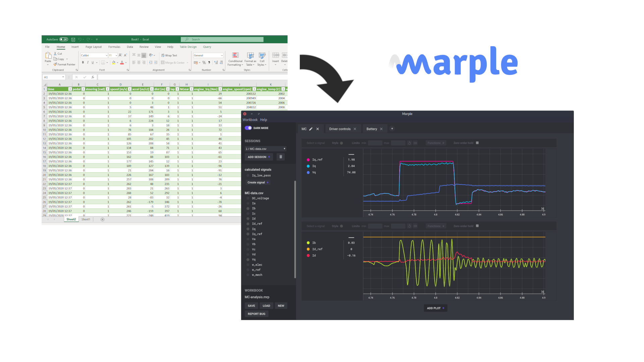
Task: Reset limits in the second plot toolbar
Action: tap(409, 226)
